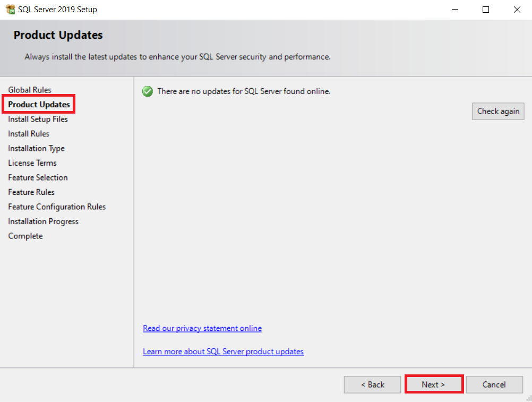Open the privacy statement online link
This screenshot has width=532, height=402.
click(x=202, y=328)
